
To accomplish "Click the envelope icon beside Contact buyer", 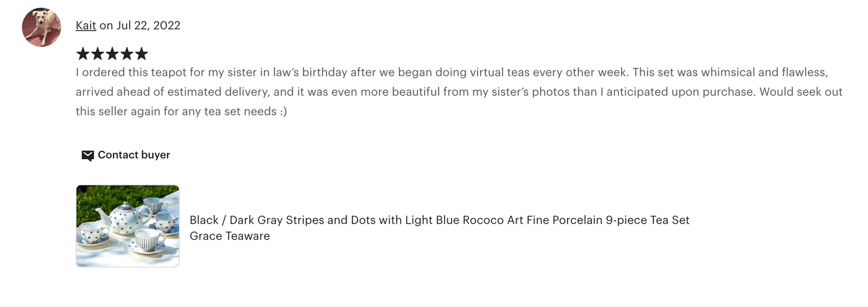I will [x=88, y=156].
